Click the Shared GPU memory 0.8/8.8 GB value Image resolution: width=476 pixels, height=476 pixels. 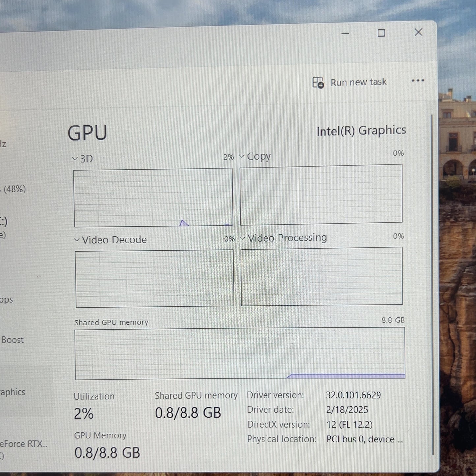pyautogui.click(x=188, y=413)
